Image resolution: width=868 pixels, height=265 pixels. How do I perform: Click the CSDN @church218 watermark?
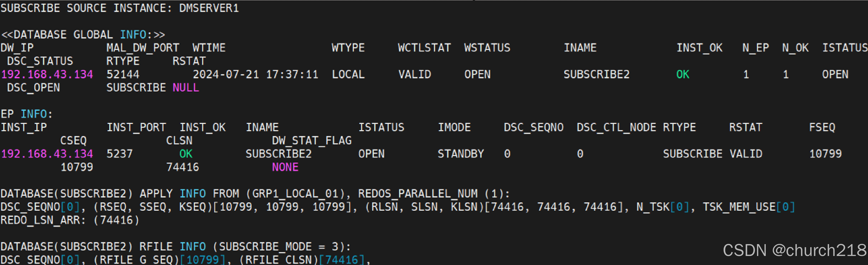(x=794, y=251)
